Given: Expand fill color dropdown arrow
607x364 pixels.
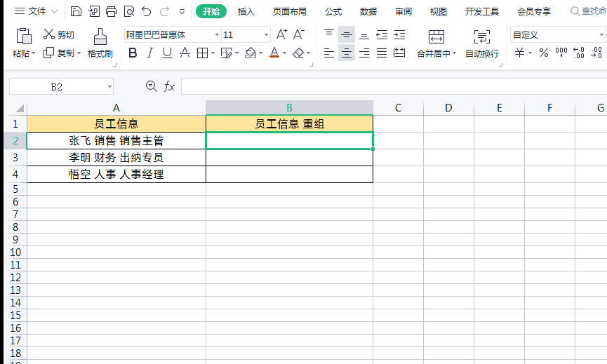Looking at the screenshot, I should pos(261,53).
